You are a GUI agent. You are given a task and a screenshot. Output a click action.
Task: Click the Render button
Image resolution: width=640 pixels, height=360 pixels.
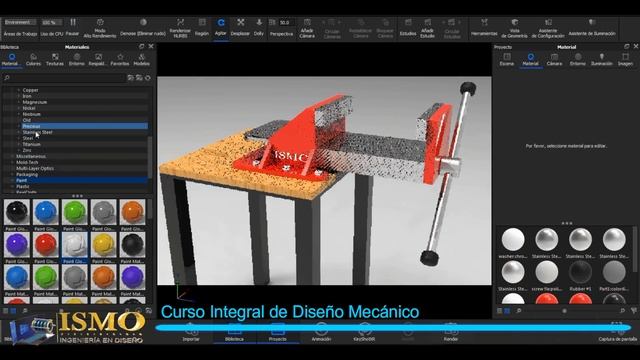click(451, 332)
